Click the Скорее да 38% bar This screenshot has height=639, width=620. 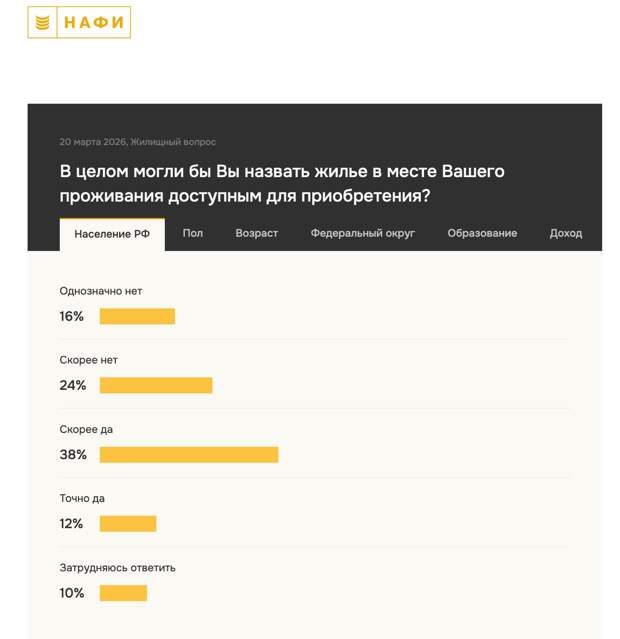pyautogui.click(x=189, y=455)
